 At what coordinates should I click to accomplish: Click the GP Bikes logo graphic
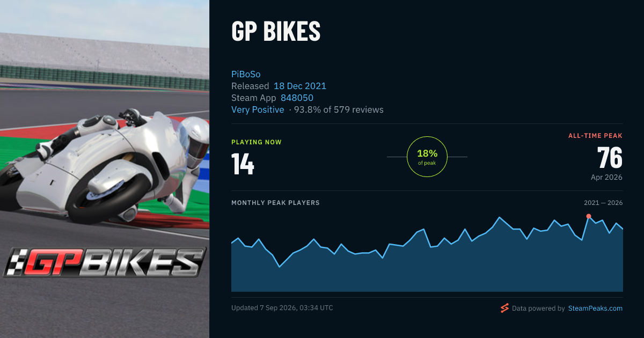click(x=105, y=263)
